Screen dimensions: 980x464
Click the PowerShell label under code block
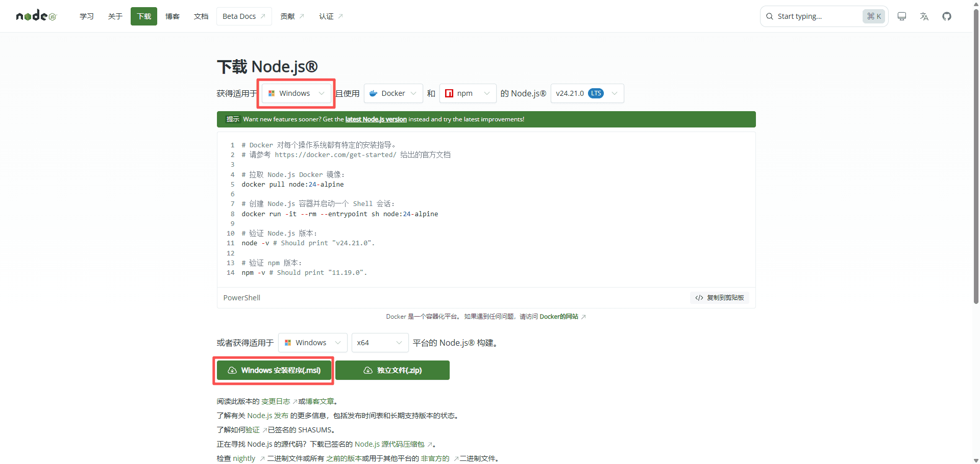coord(242,298)
